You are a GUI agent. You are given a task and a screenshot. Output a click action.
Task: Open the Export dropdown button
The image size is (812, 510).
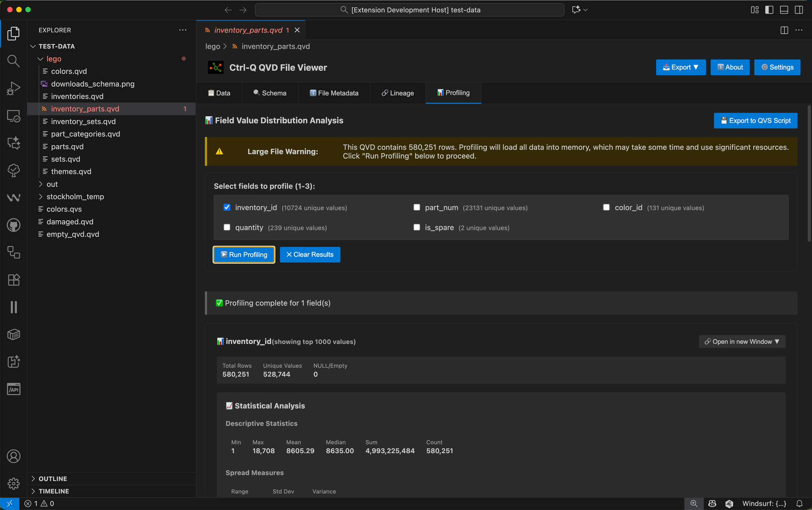(x=680, y=67)
